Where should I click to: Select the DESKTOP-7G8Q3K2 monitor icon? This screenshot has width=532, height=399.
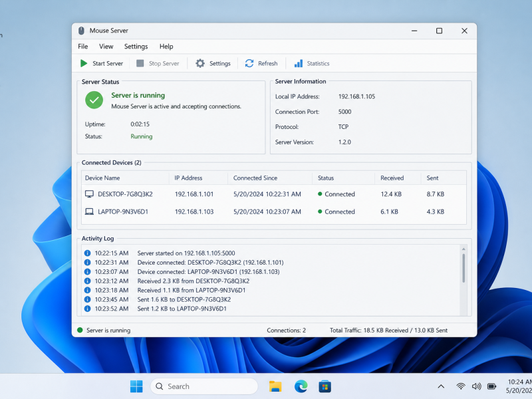point(89,194)
